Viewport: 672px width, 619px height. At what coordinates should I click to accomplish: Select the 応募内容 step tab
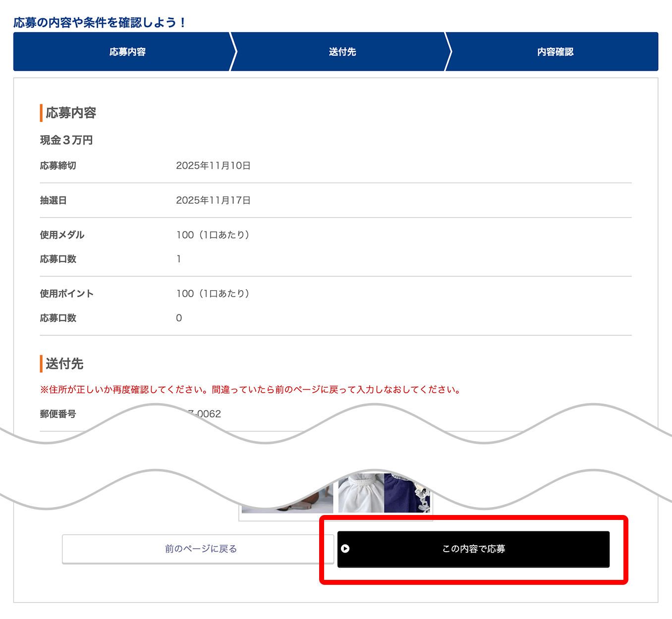127,52
